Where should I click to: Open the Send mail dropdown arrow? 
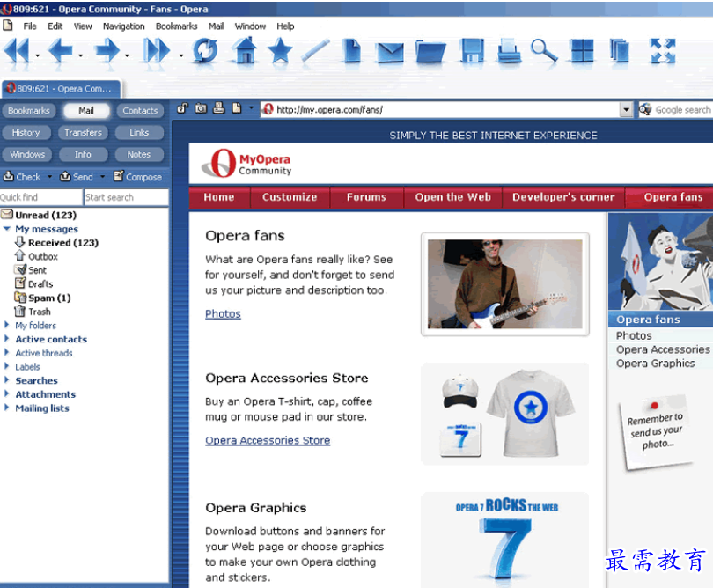click(102, 176)
